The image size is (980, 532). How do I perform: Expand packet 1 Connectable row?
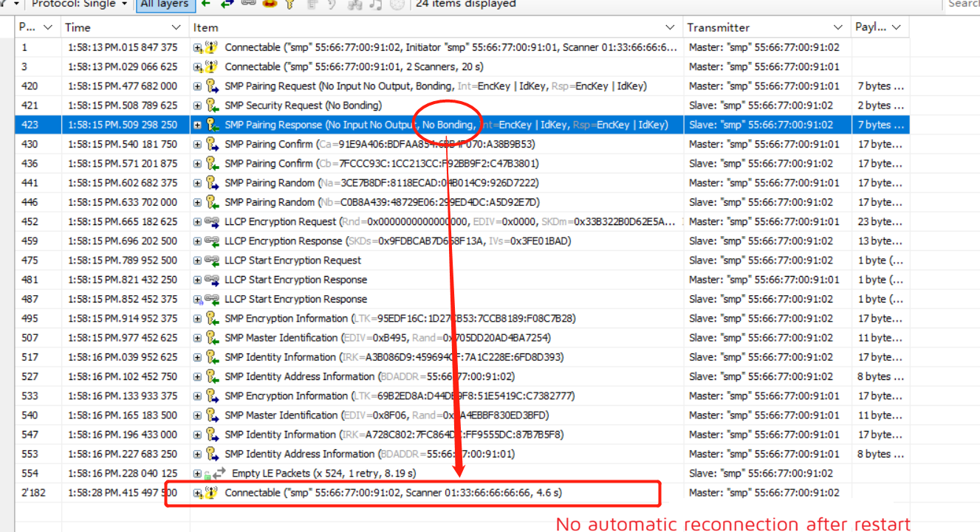click(197, 47)
